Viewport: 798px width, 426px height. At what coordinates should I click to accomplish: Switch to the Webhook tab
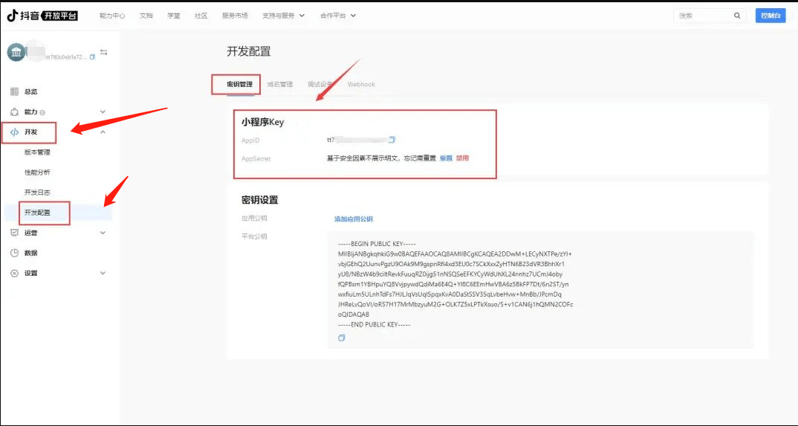361,85
